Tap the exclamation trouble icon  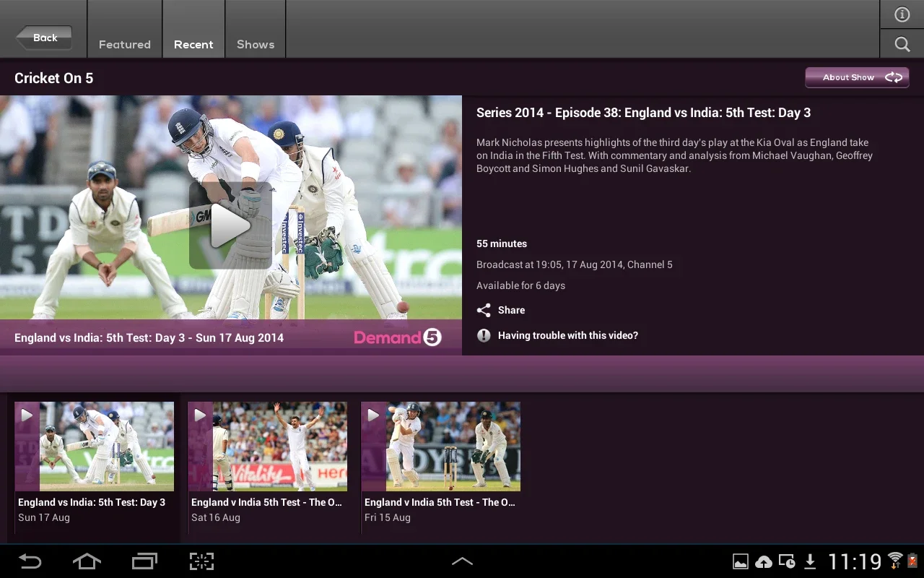(484, 335)
